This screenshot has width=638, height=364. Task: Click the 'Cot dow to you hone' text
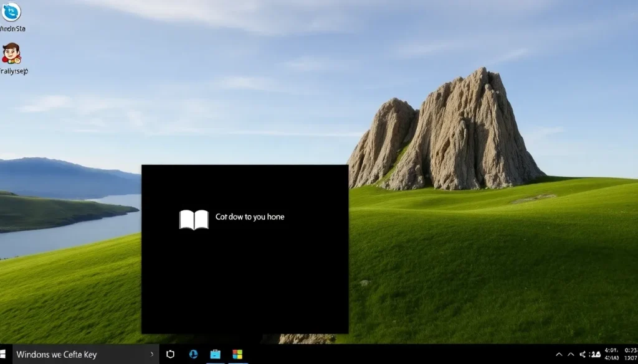pyautogui.click(x=249, y=217)
